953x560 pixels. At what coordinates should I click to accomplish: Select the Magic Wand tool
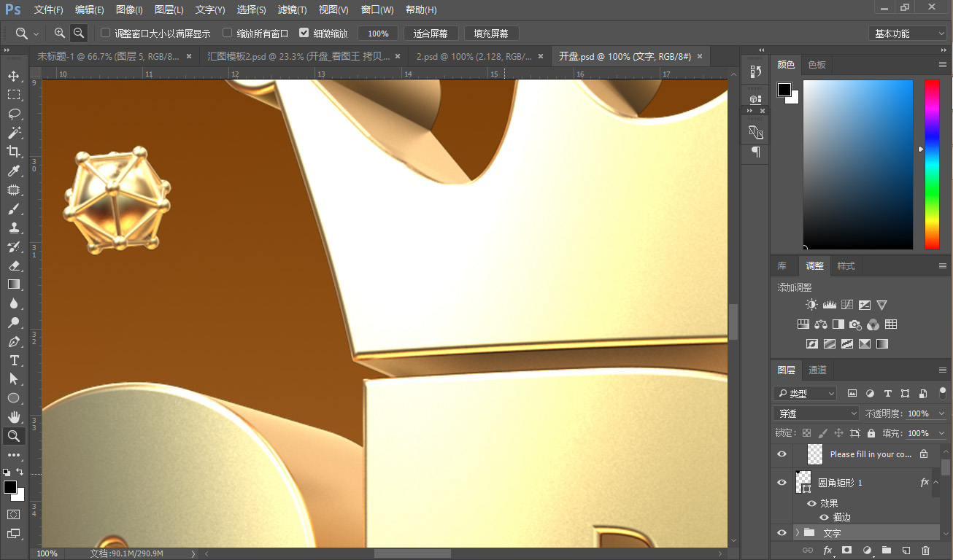point(13,133)
